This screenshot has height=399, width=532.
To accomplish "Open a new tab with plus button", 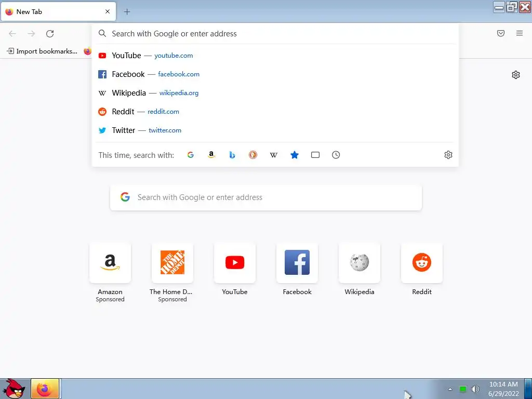I will pos(127,12).
